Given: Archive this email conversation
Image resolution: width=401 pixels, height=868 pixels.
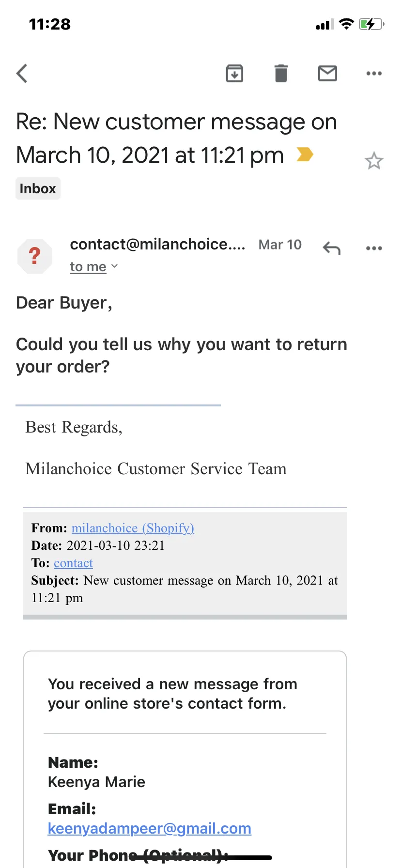Looking at the screenshot, I should (234, 74).
